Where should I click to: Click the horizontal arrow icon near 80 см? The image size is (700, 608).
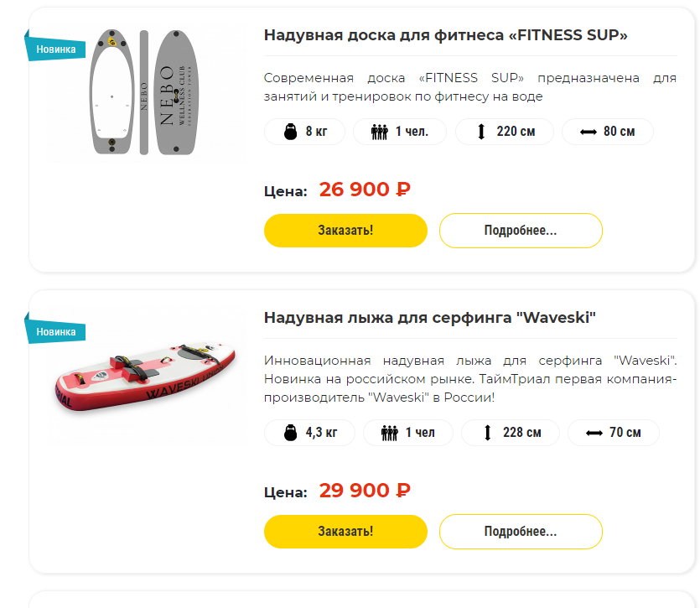tap(588, 132)
